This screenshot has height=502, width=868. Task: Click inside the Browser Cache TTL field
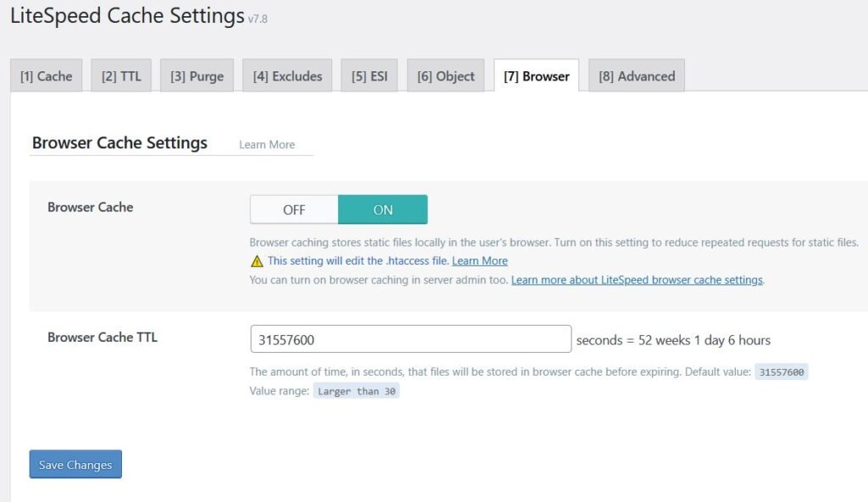[x=410, y=338]
